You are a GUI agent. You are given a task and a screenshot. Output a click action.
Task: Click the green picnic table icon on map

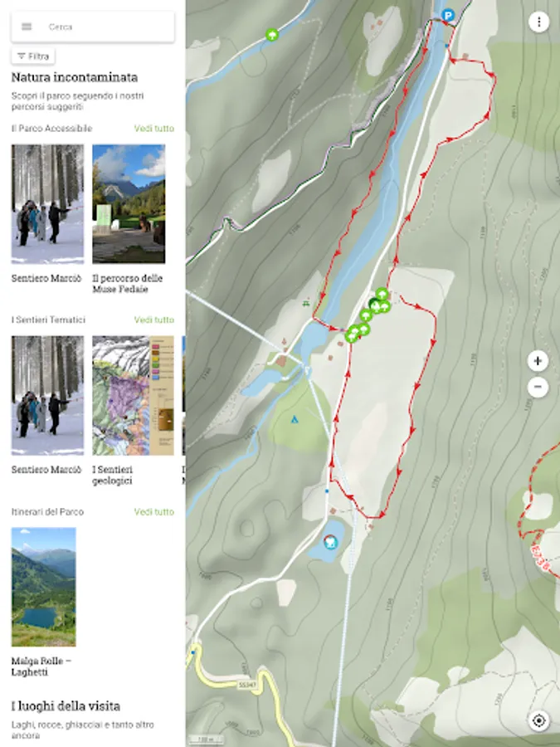point(305,302)
